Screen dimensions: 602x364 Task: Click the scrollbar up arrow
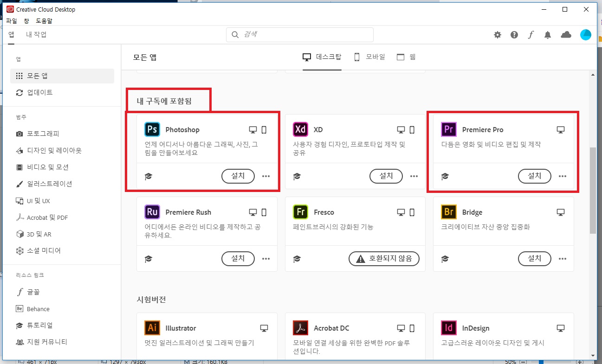click(593, 75)
